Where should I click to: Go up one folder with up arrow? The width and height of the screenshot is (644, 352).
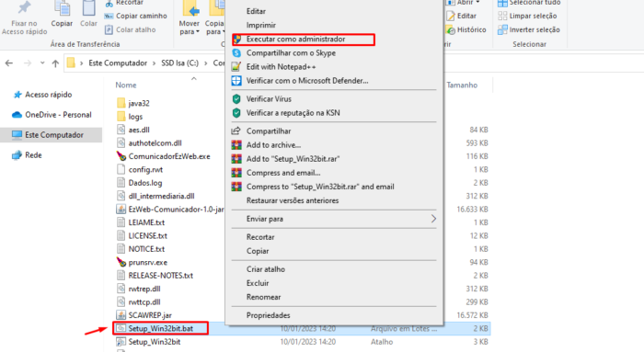pyautogui.click(x=55, y=63)
